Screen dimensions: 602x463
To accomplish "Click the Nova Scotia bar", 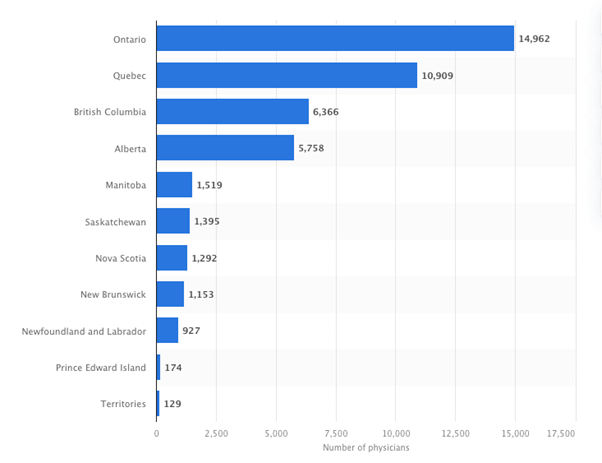I will coord(172,258).
